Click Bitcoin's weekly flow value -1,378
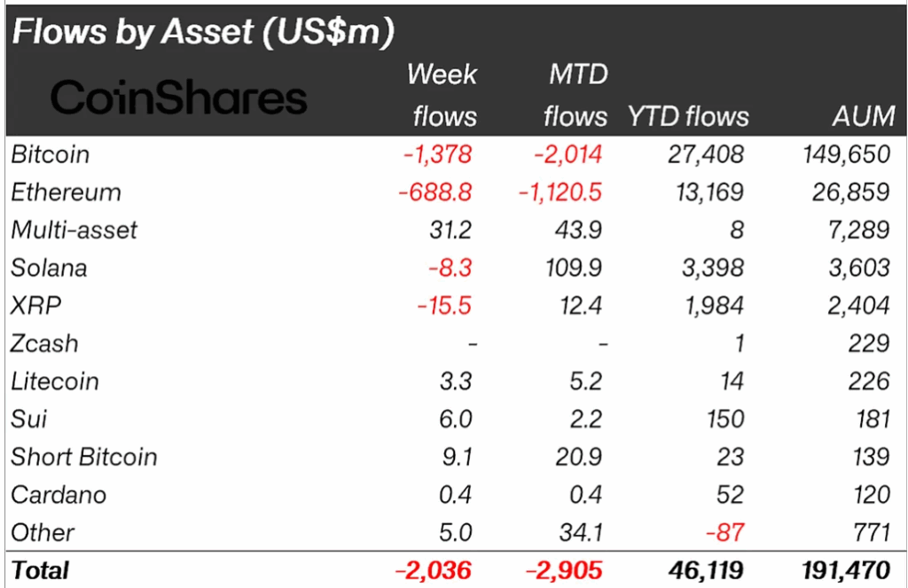The image size is (908, 588). [x=436, y=154]
